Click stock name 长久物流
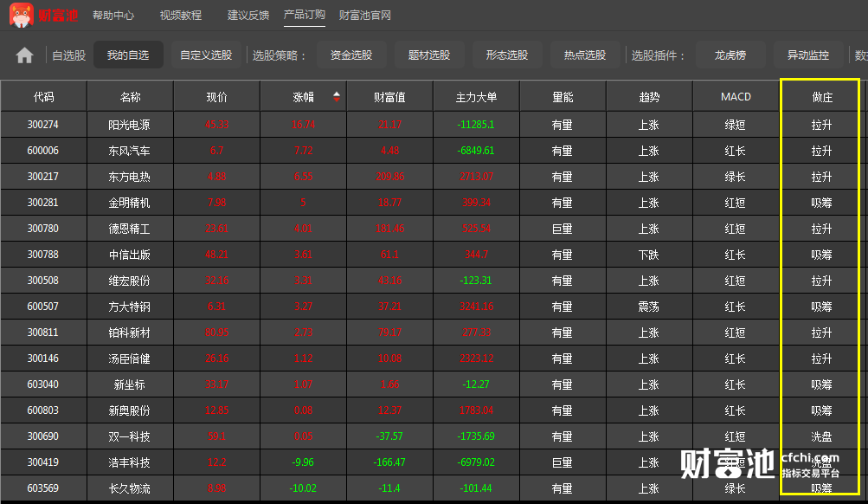This screenshot has width=868, height=504. click(129, 488)
